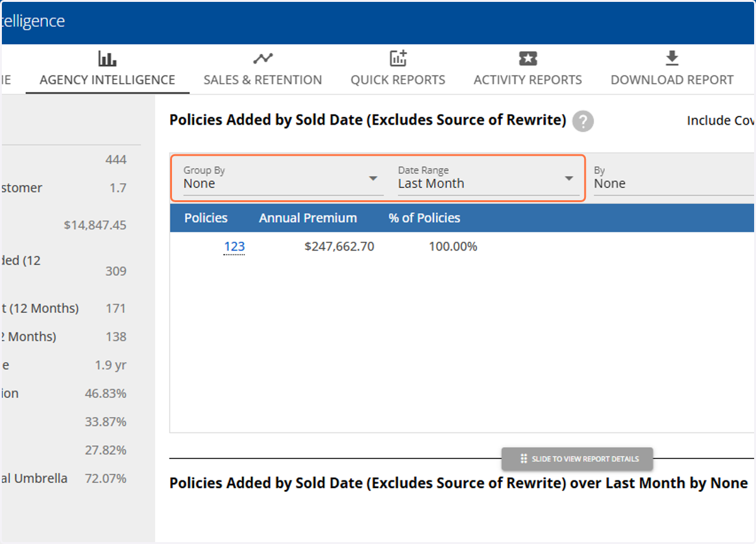Click the 444 value in the sidebar
The image size is (756, 544).
pyautogui.click(x=116, y=160)
